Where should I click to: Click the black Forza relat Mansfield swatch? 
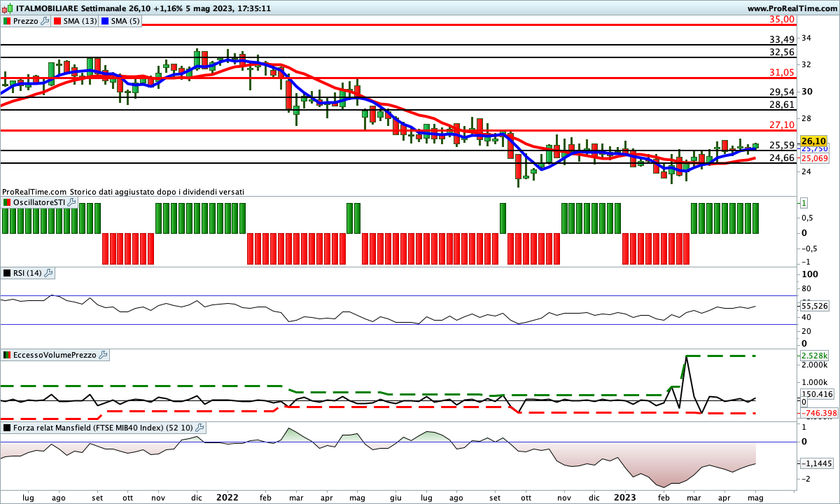point(7,427)
